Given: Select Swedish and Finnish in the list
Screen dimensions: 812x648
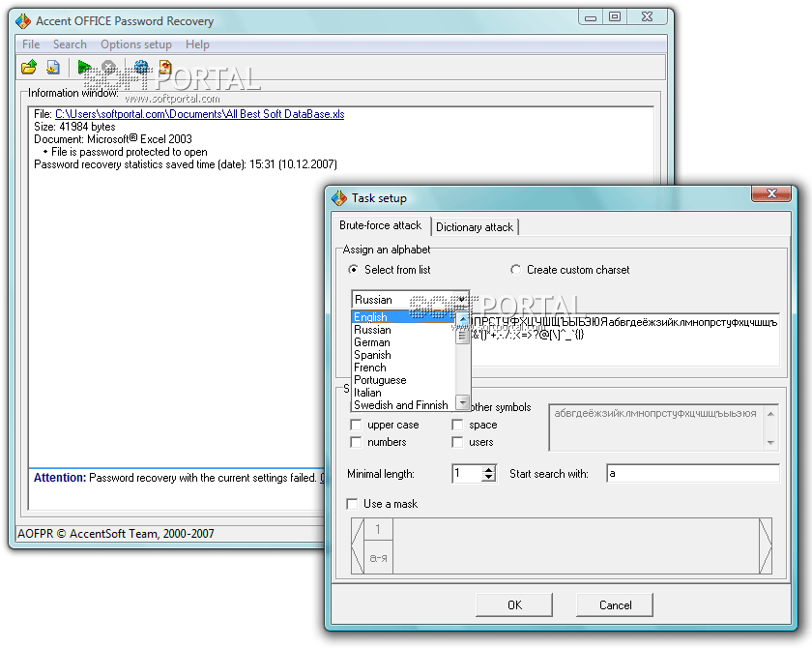Looking at the screenshot, I should [x=404, y=404].
